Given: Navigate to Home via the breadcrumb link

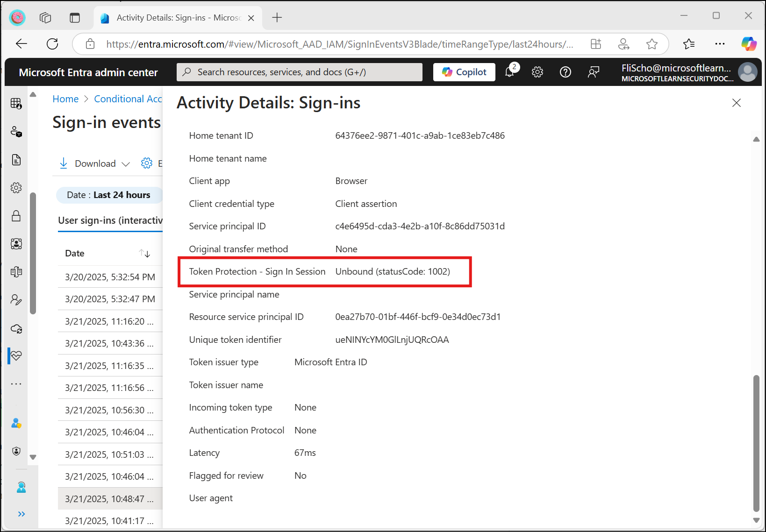Looking at the screenshot, I should [65, 99].
